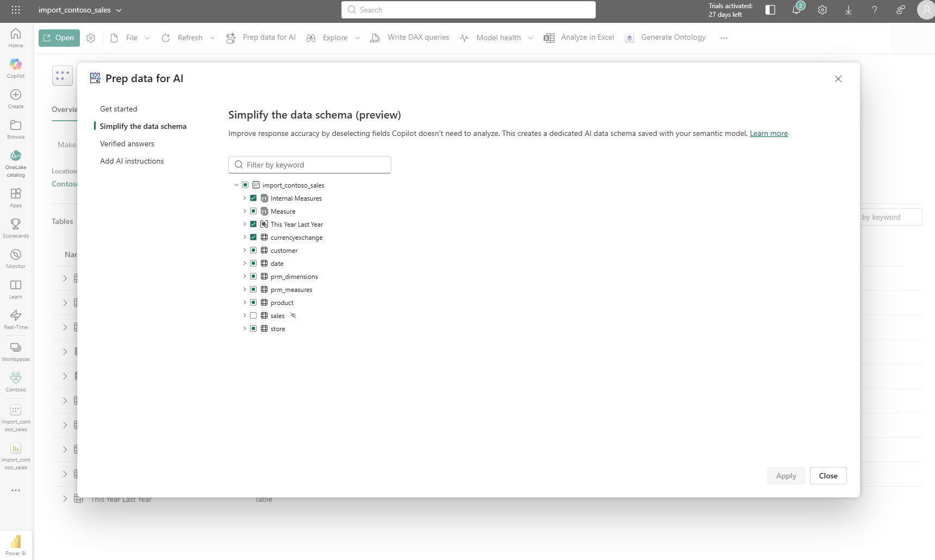Click the Apply button
Screen dimensions: 935x560
[786, 476]
